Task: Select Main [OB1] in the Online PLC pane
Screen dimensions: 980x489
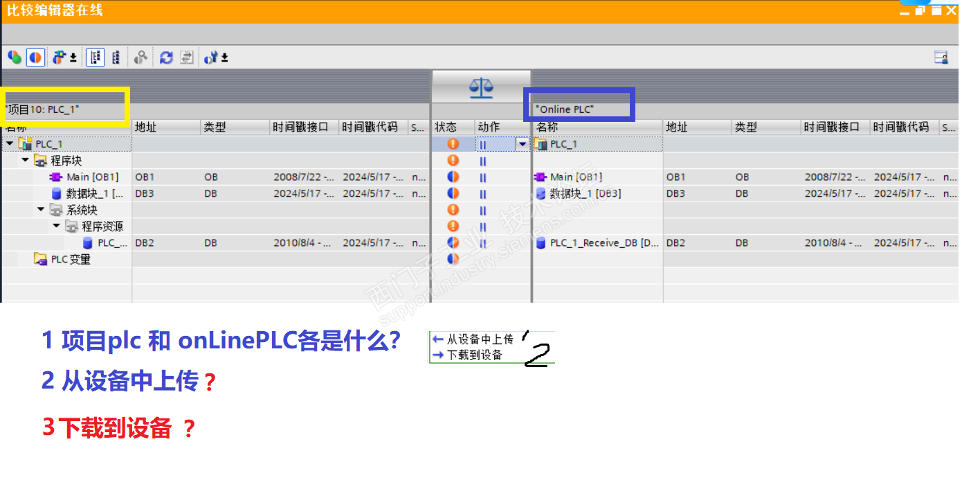Action: click(x=576, y=177)
